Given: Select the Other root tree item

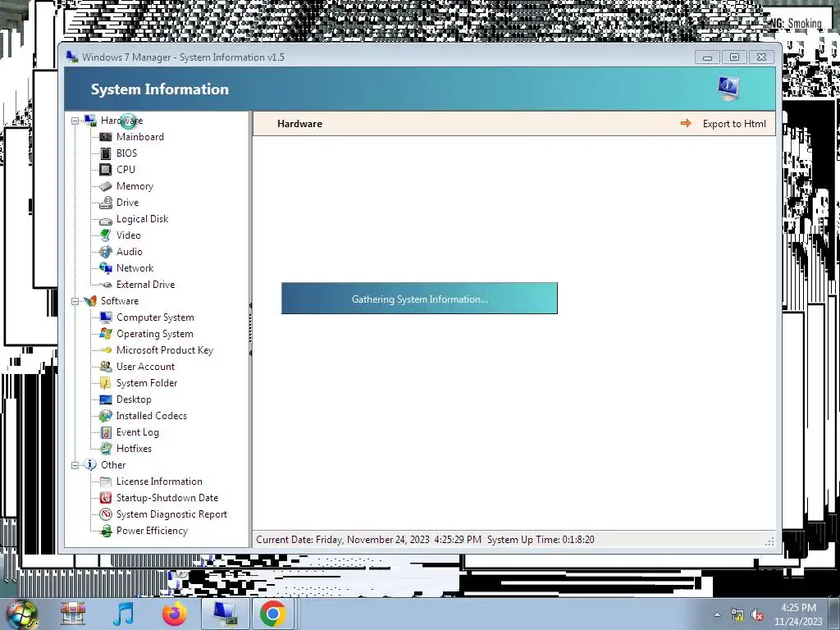Looking at the screenshot, I should [x=113, y=465].
